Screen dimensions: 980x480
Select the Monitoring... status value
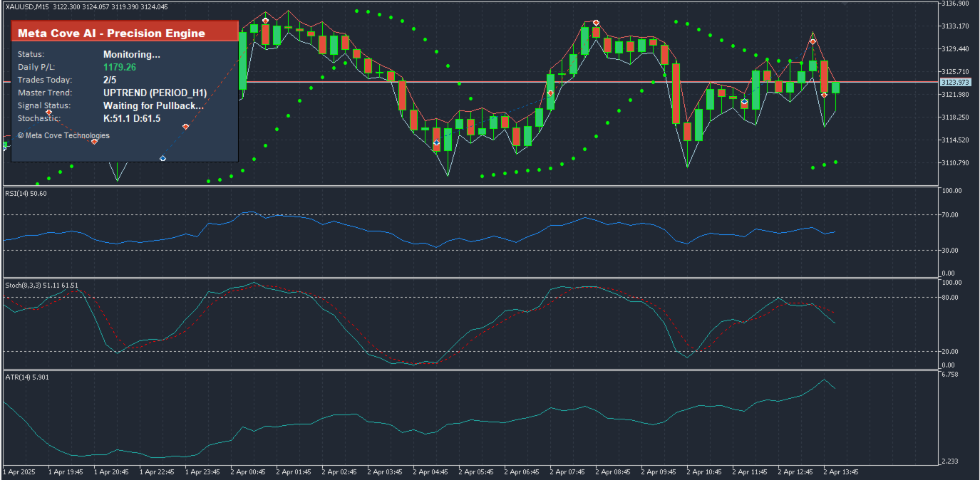click(132, 54)
